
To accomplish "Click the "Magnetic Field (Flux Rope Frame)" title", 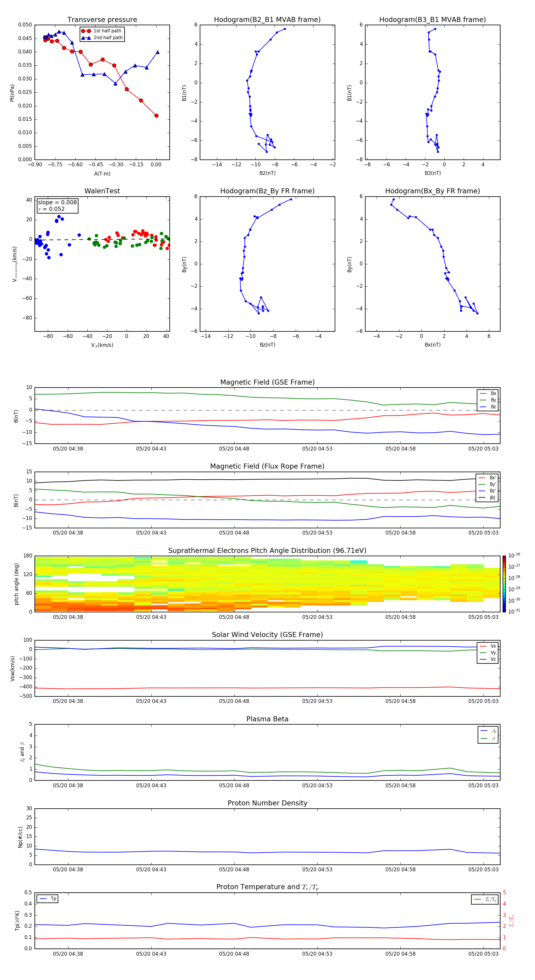I will point(267,467).
